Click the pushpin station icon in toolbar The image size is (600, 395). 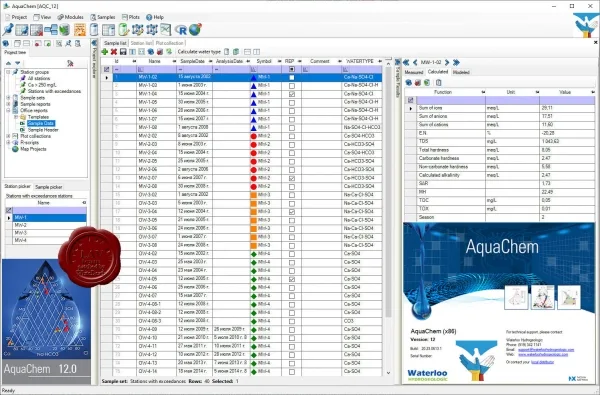pos(8,29)
